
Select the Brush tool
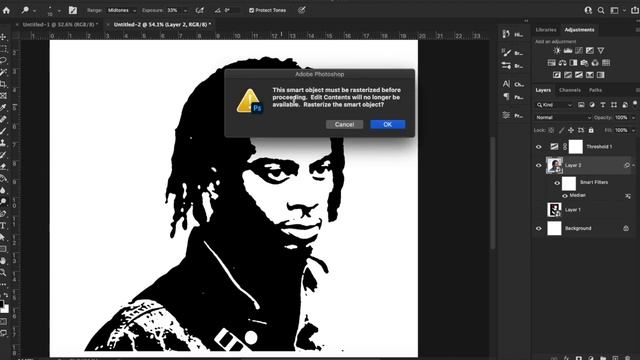pos(3,131)
